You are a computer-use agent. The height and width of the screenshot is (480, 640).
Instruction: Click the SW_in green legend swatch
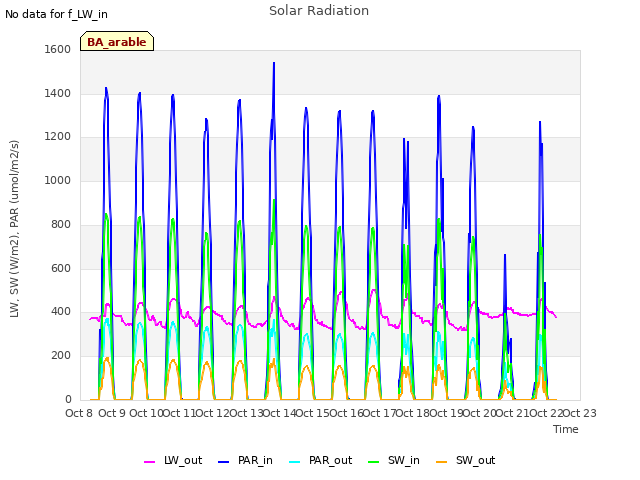[373, 462]
